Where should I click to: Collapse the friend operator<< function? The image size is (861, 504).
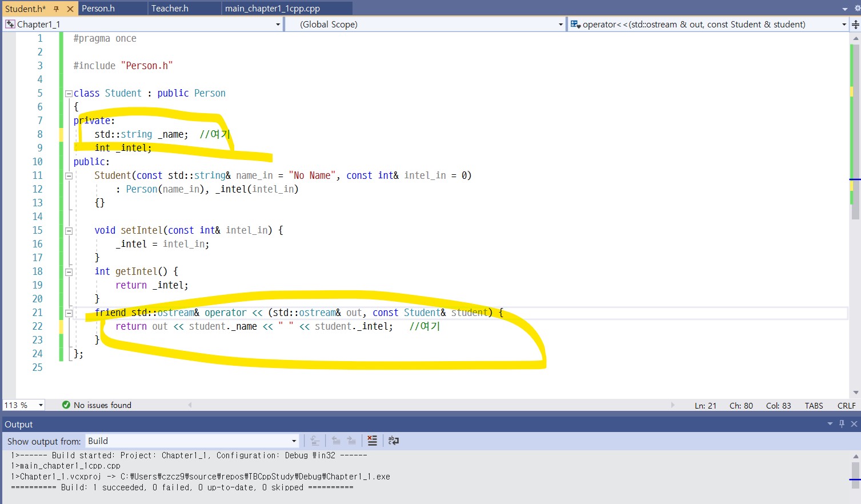(69, 313)
